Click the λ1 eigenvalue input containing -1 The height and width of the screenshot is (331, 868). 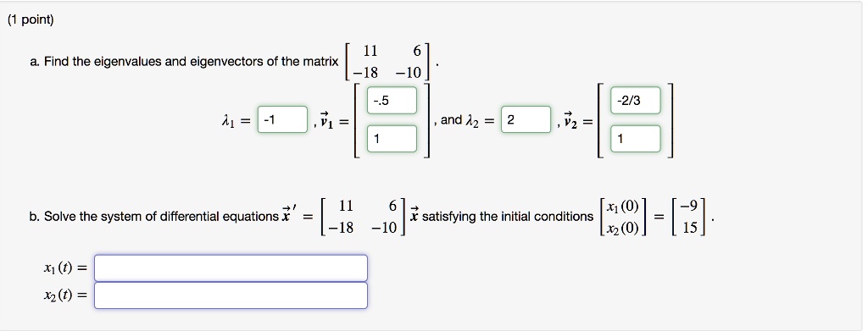[283, 120]
